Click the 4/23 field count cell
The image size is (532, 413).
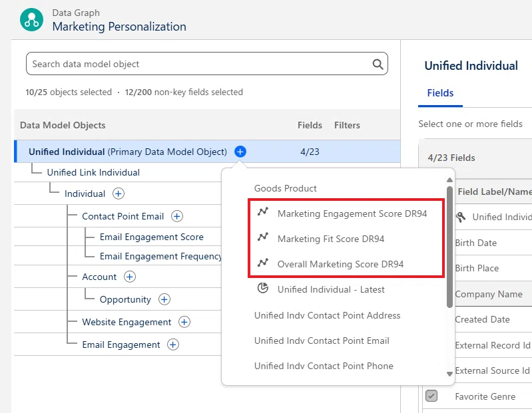(310, 152)
